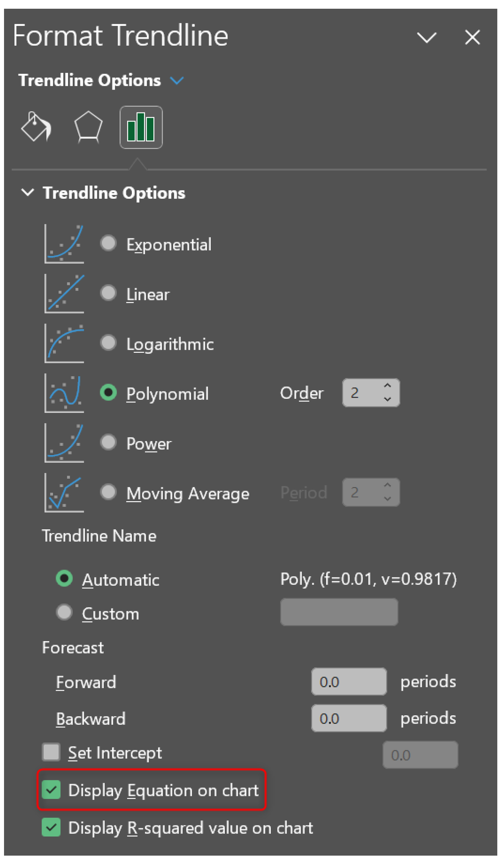Open the task pane options chevron

[x=426, y=37]
